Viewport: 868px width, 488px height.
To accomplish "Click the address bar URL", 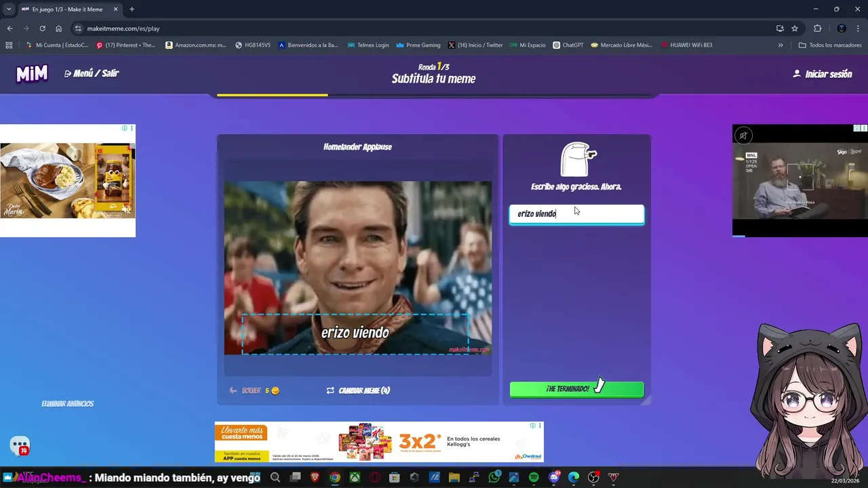I will coord(123,28).
